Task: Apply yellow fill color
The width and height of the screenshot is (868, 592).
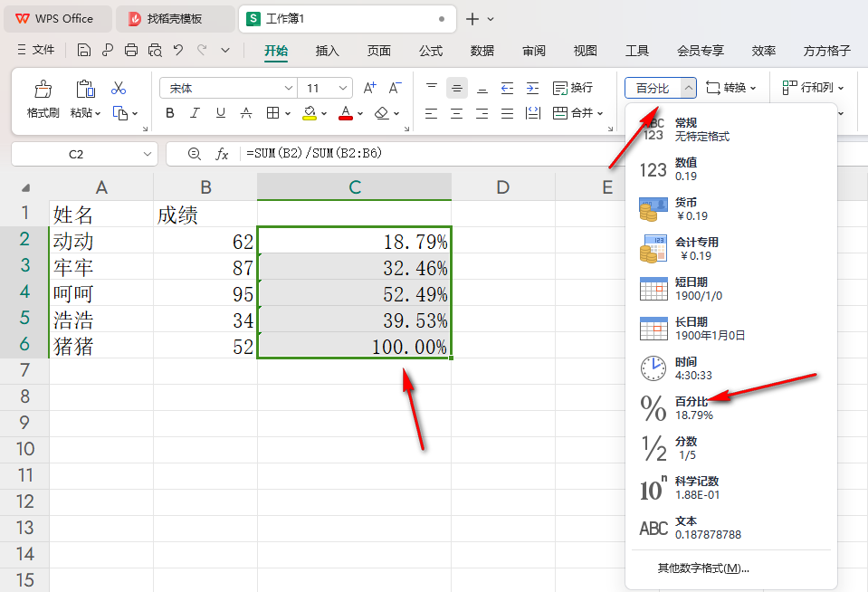Action: pos(310,113)
